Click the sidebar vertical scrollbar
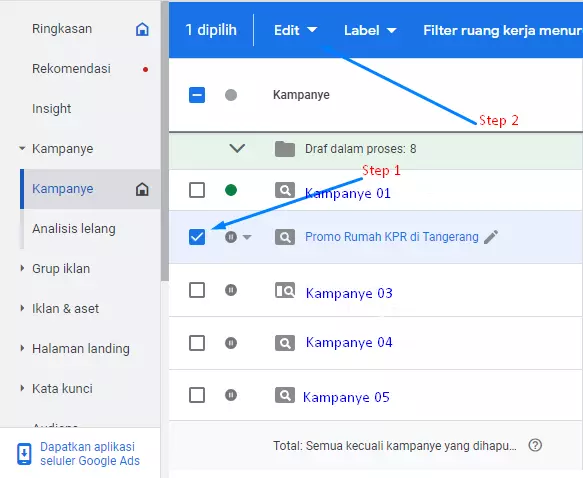The image size is (583, 478). coord(165,141)
